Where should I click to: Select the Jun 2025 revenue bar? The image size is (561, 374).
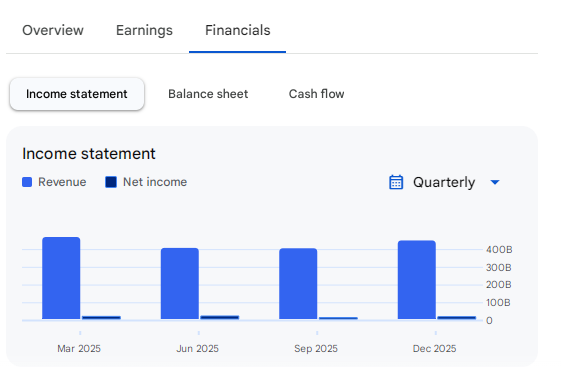(180, 283)
